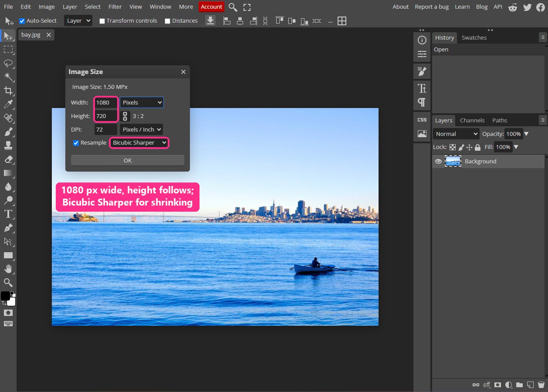
Task: Open the Brush settings panel icon
Action: click(x=422, y=71)
